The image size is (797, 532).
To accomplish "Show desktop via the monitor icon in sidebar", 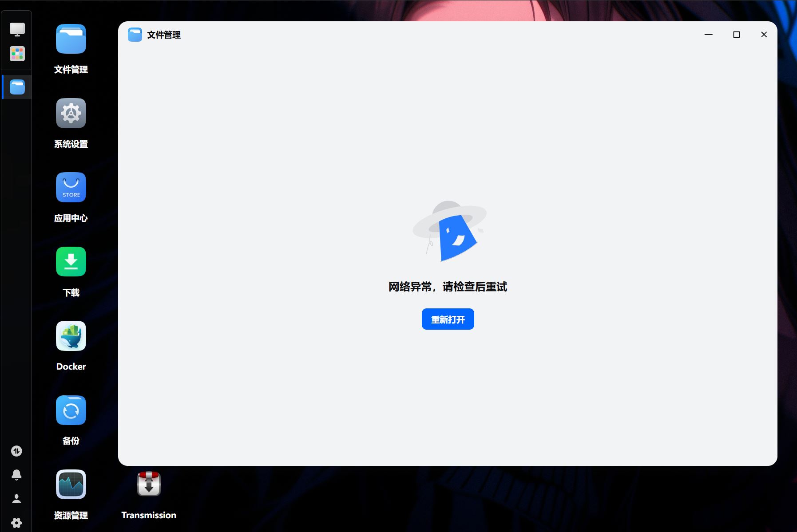I will point(17,30).
